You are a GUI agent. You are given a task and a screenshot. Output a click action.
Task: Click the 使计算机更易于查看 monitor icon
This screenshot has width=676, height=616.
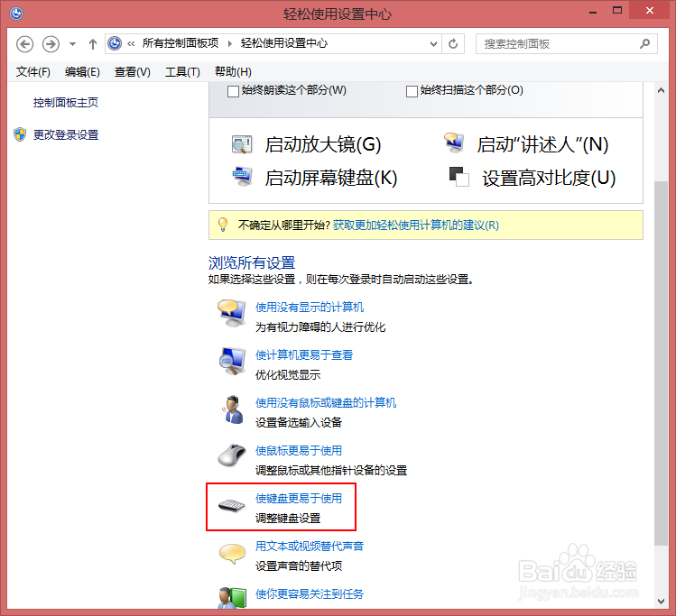(232, 362)
